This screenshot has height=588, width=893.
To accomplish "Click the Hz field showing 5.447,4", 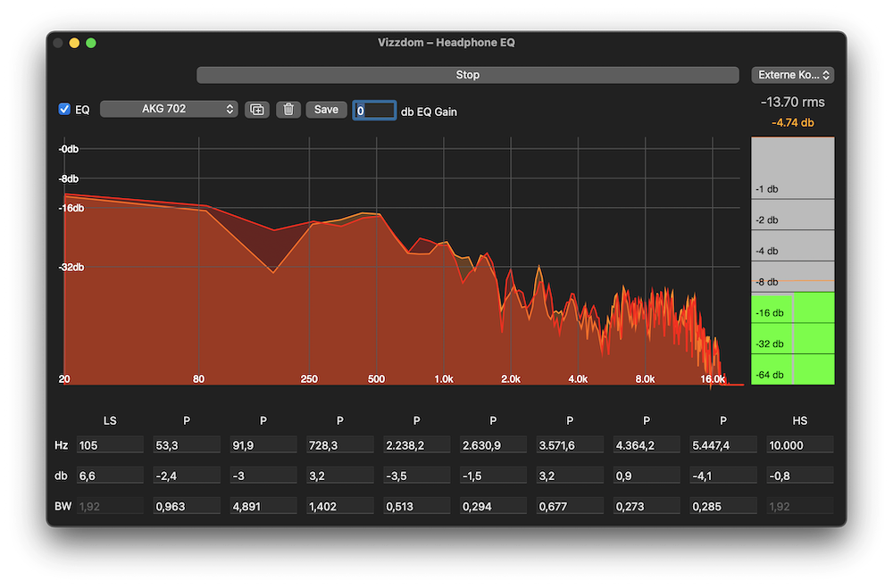I will tap(723, 445).
